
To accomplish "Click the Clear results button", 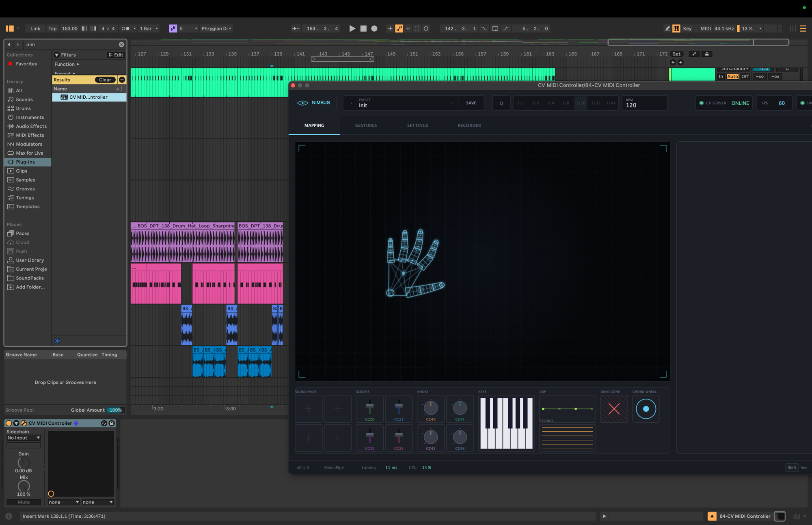I will [105, 80].
